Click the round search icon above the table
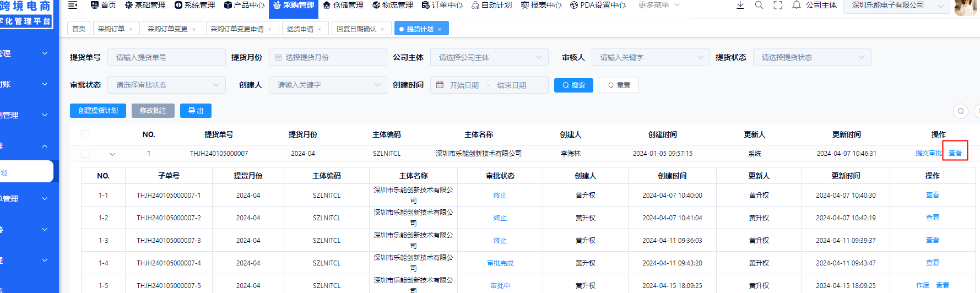Screen dimensions: 980x293 [x=961, y=111]
